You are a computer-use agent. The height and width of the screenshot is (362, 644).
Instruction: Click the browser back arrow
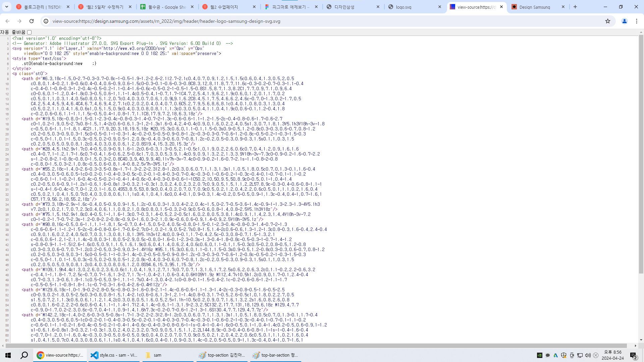(7, 21)
